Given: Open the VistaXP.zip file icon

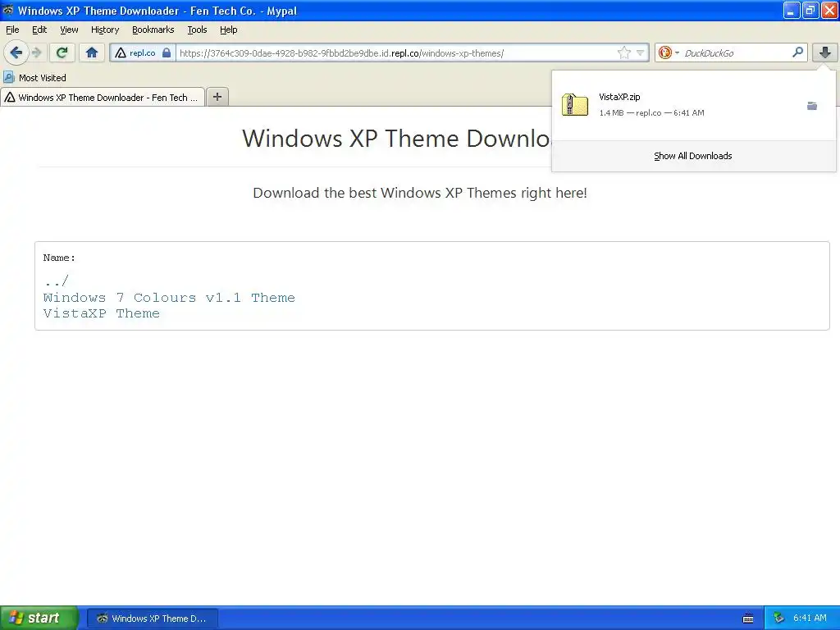Looking at the screenshot, I should click(x=574, y=104).
